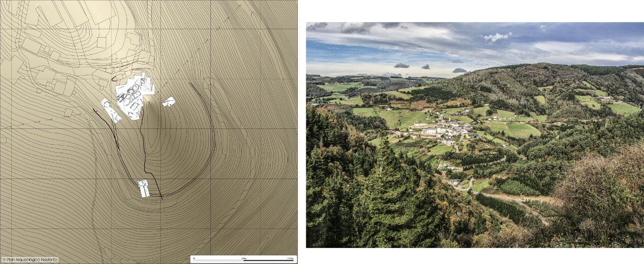Click the map scale bar
The width and height of the screenshot is (644, 264).
tap(244, 259)
